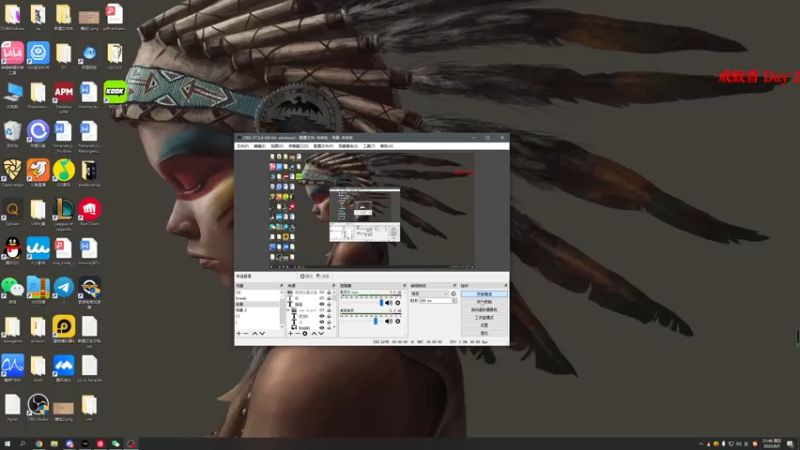Open the 停靠窗口 (Docks) menu in OBS
Image resolution: width=800 pixels, height=450 pixels.
pos(298,146)
